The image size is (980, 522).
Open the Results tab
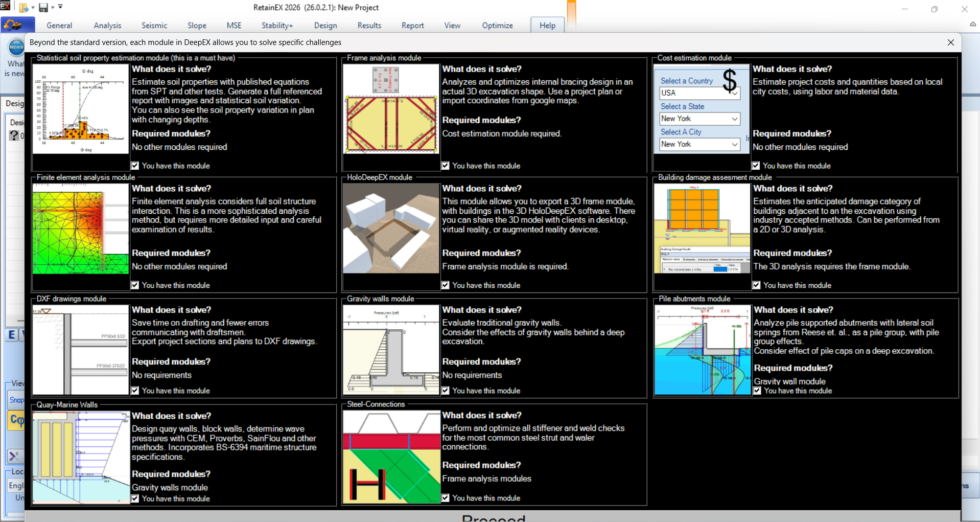(x=369, y=26)
